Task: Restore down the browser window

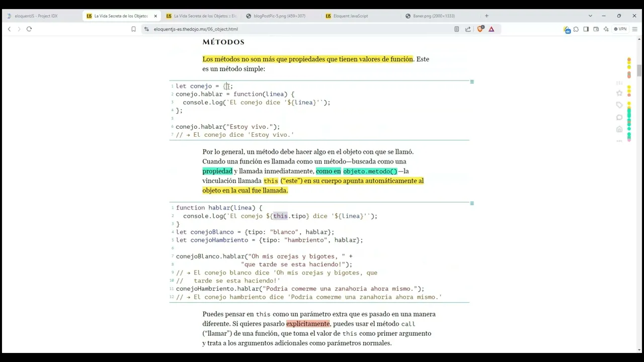Action: click(x=619, y=16)
